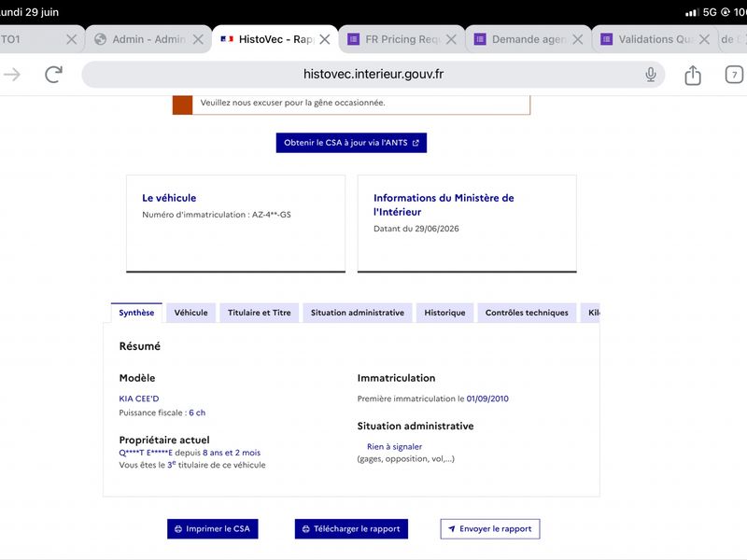Click Obtenir le CSA à jour via l'ANTS
This screenshot has height=560, width=747.
click(x=352, y=143)
